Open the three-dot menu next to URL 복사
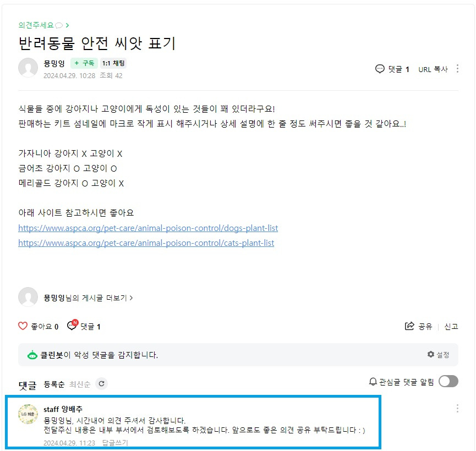The height and width of the screenshot is (451, 476). click(x=457, y=69)
